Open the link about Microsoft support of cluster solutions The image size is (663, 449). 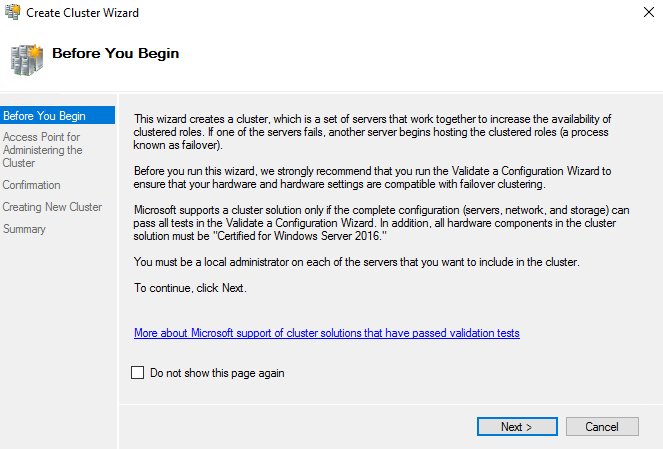[x=327, y=333]
